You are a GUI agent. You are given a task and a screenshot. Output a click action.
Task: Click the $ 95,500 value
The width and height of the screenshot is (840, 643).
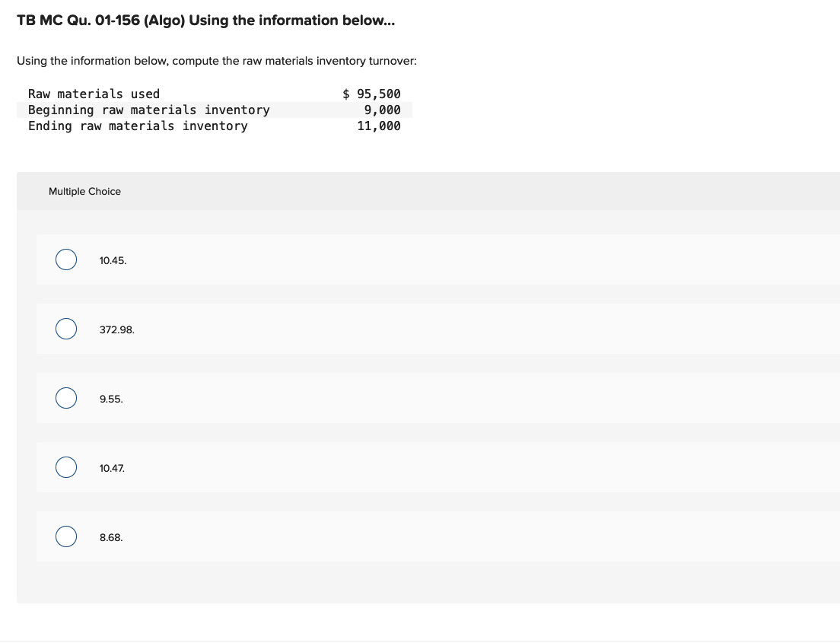tap(371, 94)
